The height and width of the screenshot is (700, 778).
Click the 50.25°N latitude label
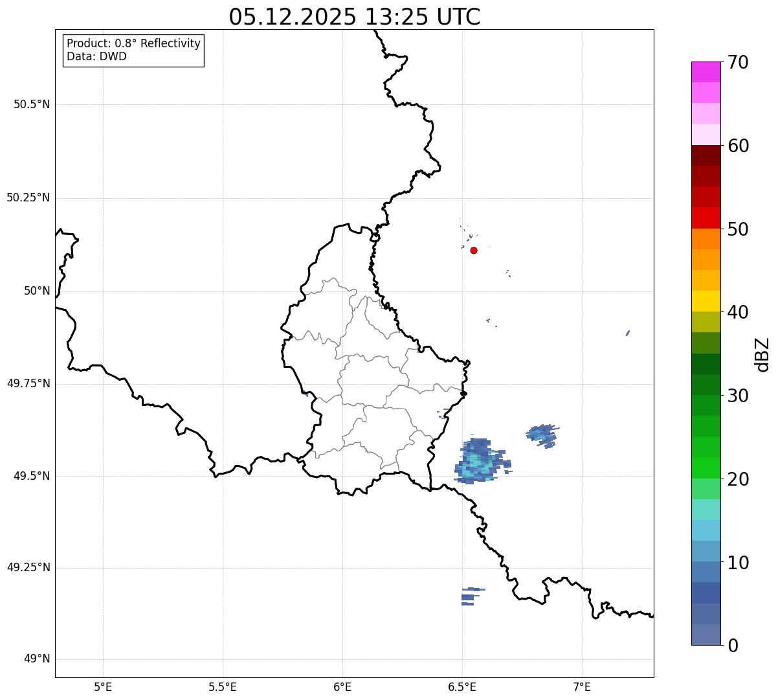click(x=28, y=198)
